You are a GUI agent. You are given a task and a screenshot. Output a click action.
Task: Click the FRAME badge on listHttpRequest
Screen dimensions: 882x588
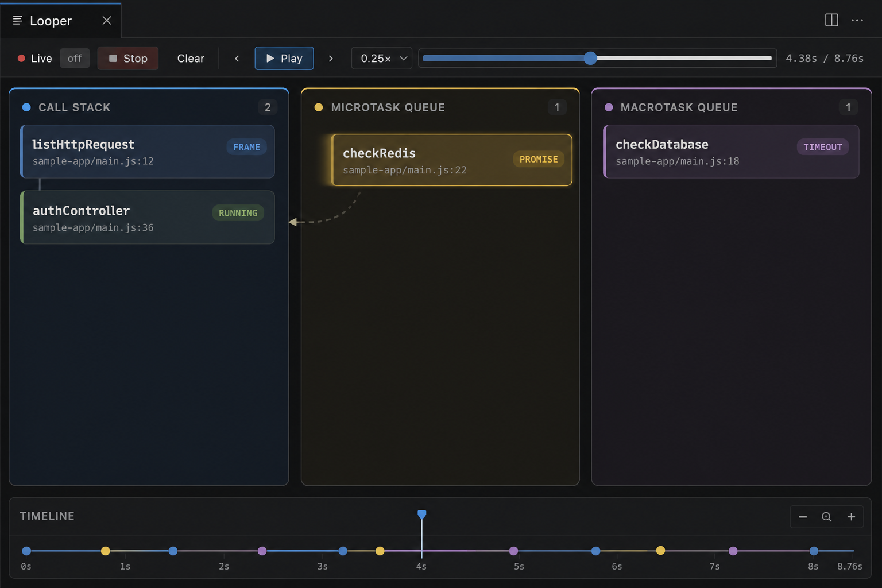pos(246,147)
